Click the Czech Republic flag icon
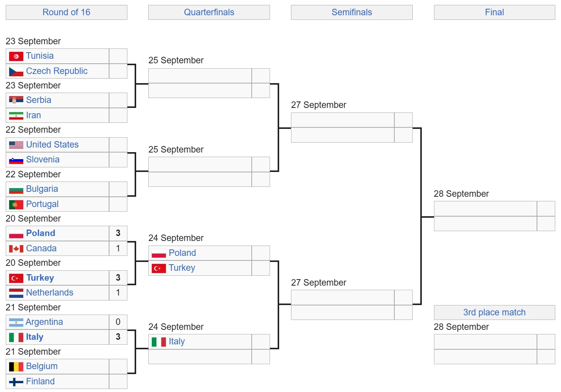This screenshot has height=392, width=561. pos(16,72)
